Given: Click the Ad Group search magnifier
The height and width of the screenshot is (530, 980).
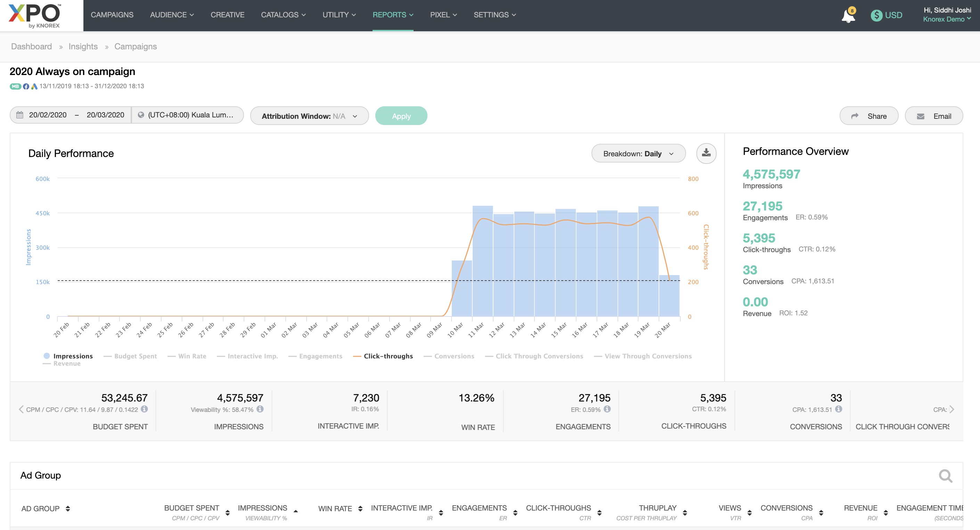Looking at the screenshot, I should click(x=945, y=475).
